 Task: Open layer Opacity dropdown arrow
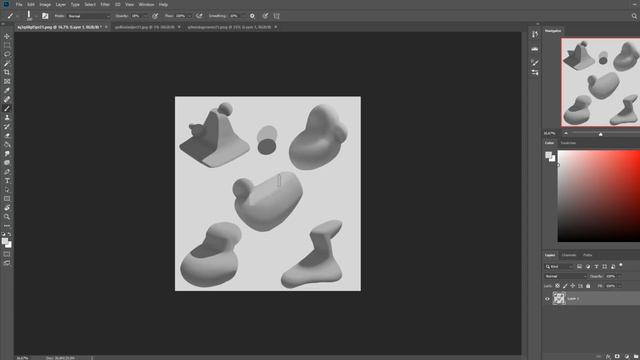[620, 276]
